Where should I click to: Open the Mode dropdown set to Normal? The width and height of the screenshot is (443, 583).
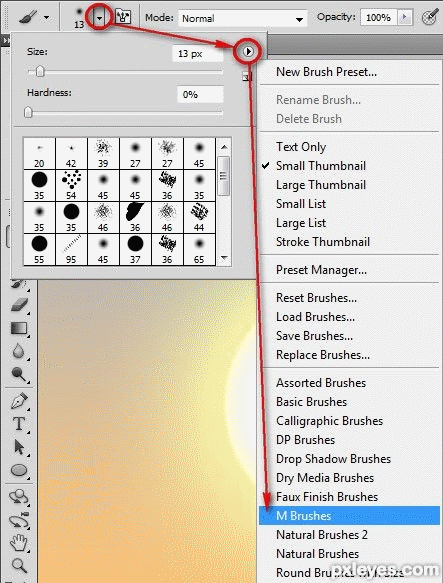243,18
